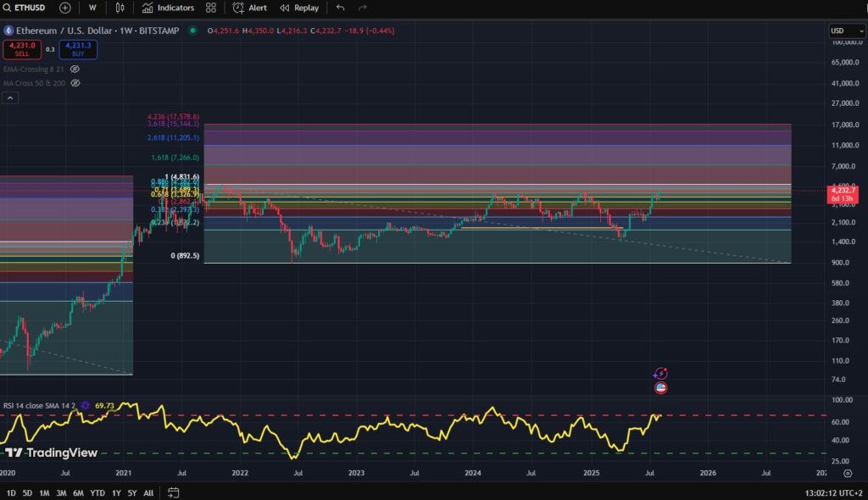Set date range to 1D

[x=11, y=493]
